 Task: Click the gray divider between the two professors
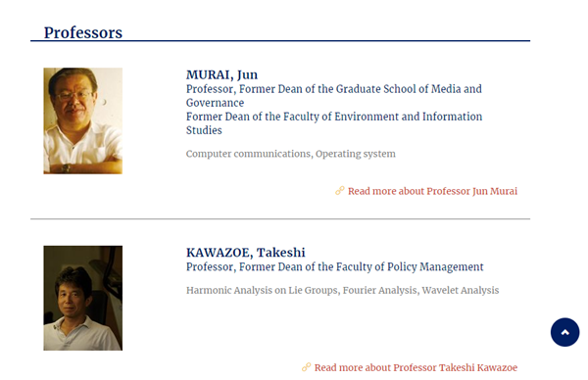(280, 218)
